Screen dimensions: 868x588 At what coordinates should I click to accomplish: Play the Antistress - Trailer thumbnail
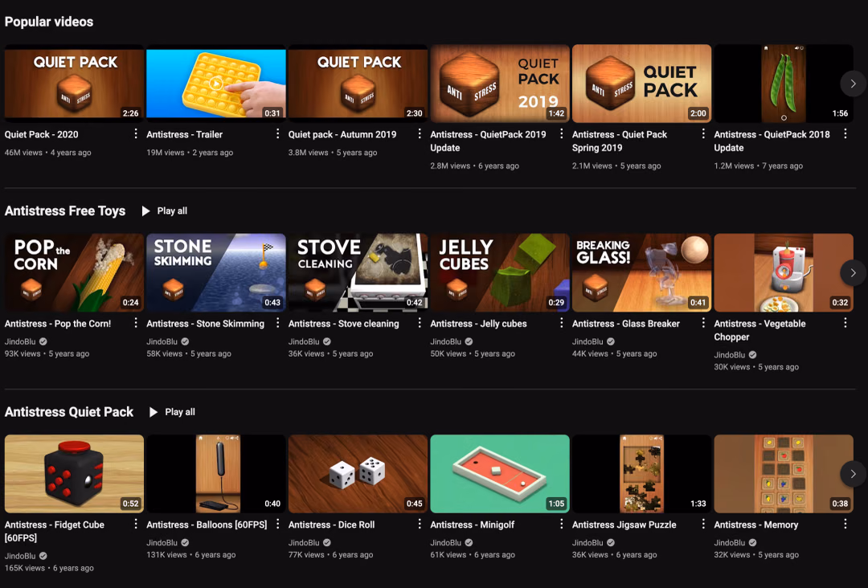tap(216, 84)
